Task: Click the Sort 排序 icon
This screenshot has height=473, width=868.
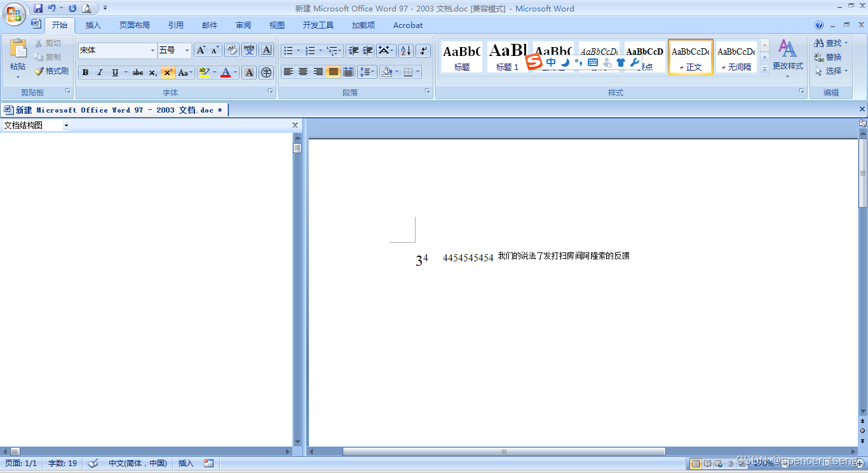Action: tap(405, 50)
